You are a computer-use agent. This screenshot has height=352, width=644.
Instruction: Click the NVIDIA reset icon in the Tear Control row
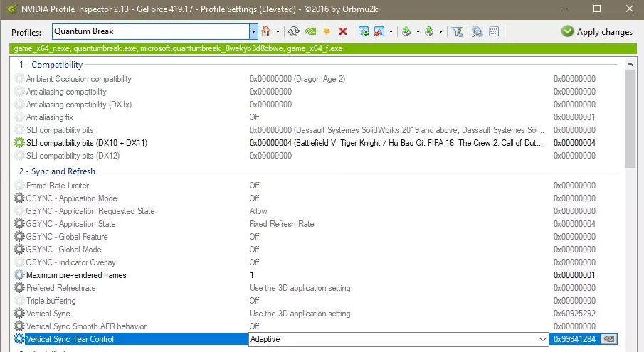pos(608,339)
